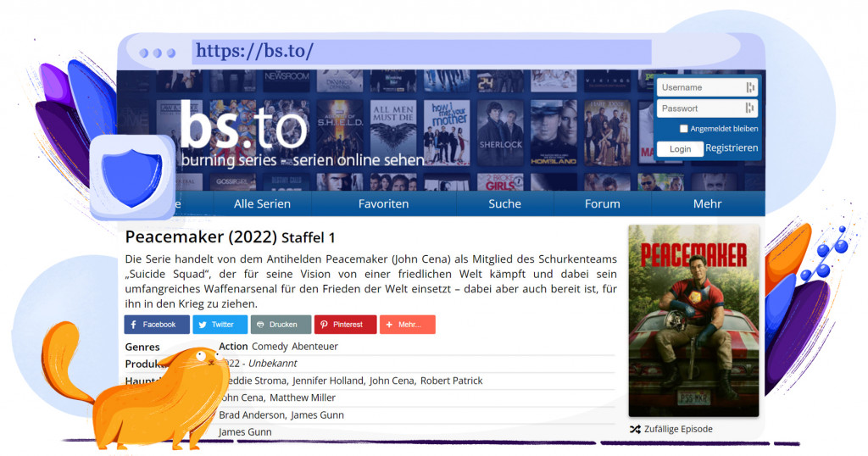Image resolution: width=868 pixels, height=456 pixels.
Task: Click the bs.to site logo
Action: coord(243,127)
